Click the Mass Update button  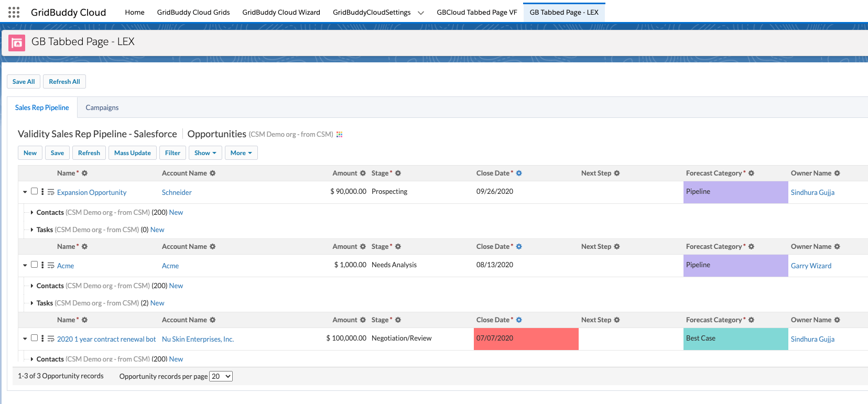pos(133,153)
